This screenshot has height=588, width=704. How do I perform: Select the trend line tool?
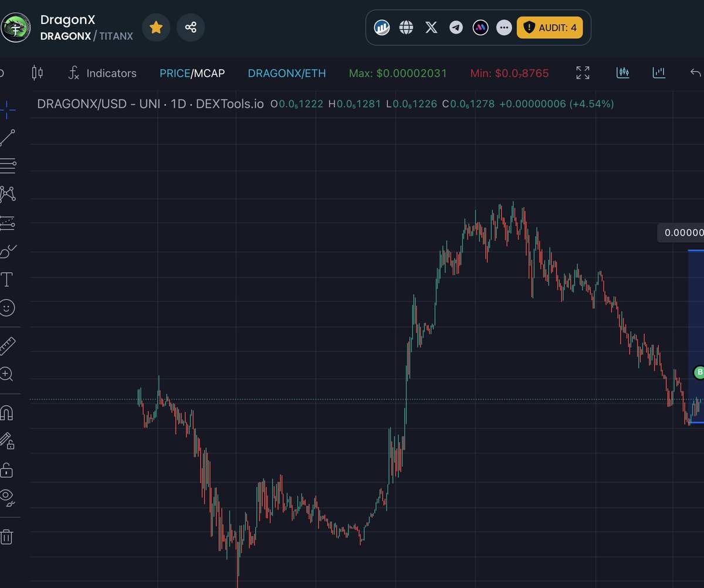click(x=8, y=137)
